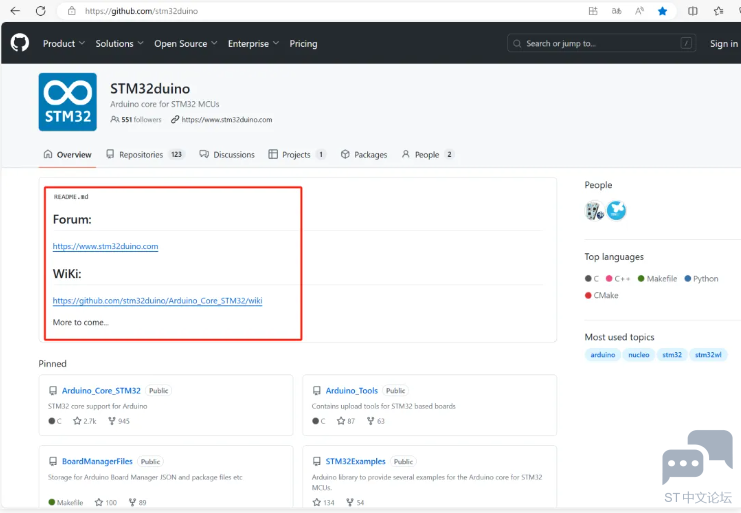
Task: Click the README.md file label
Action: (x=71, y=197)
